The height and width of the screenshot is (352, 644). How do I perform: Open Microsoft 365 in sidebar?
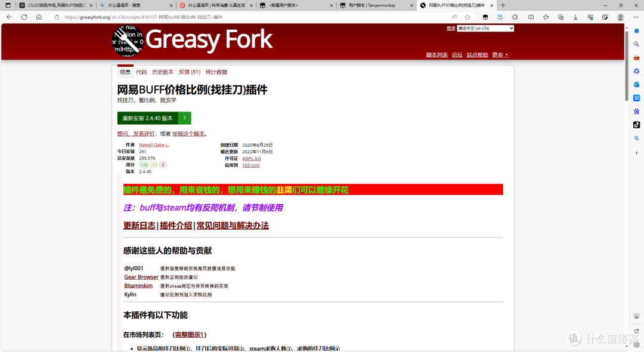636,71
